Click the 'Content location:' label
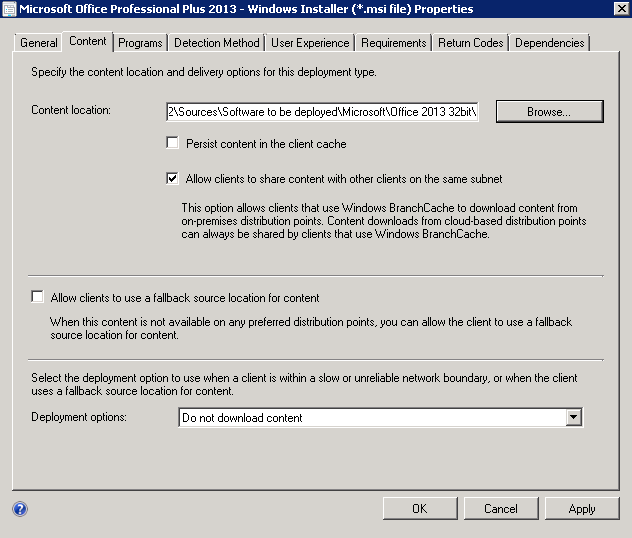632x538 pixels. point(71,110)
